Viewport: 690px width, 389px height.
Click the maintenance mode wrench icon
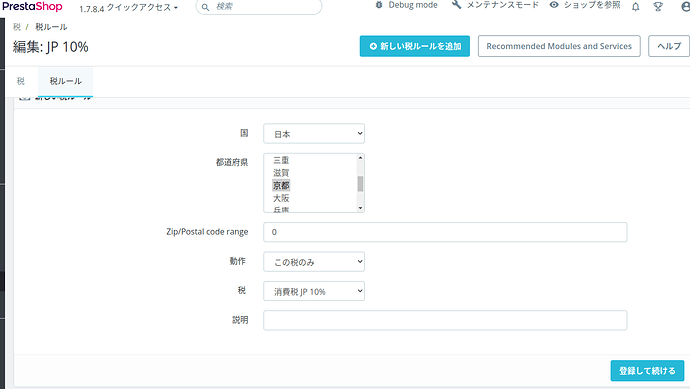click(456, 5)
